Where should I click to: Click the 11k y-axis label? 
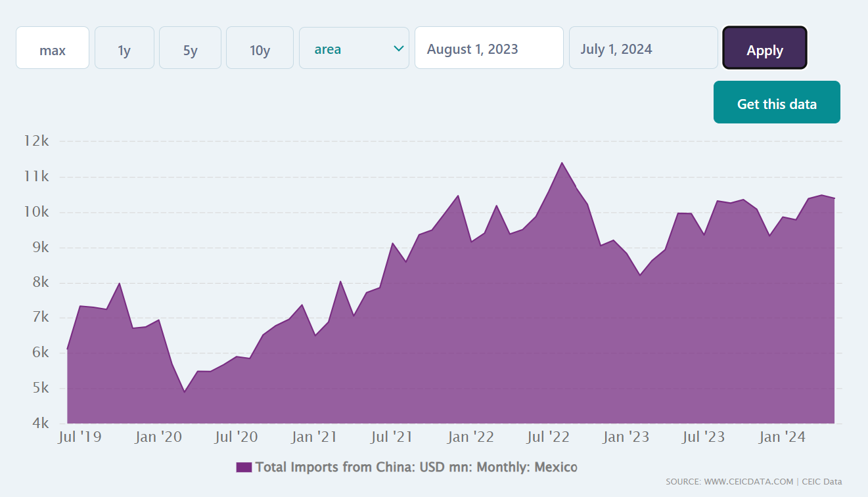click(x=36, y=177)
